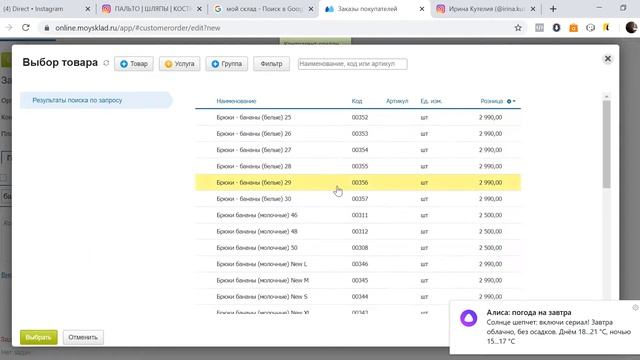
Task: Open the Алиса weather notification
Action: coord(545,327)
